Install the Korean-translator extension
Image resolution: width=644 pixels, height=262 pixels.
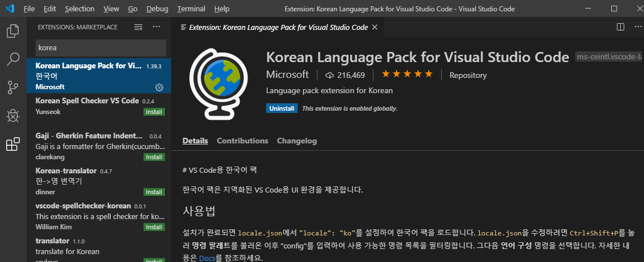point(154,192)
